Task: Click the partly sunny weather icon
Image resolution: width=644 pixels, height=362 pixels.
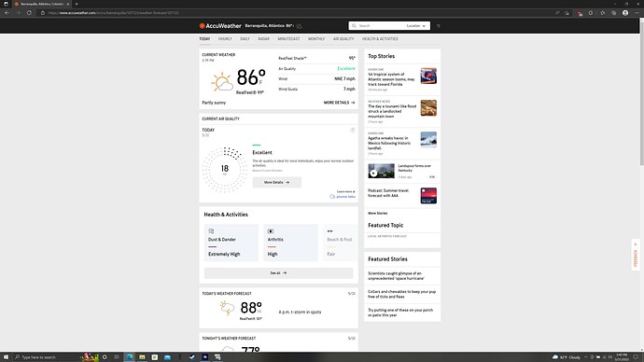Action: [222, 82]
